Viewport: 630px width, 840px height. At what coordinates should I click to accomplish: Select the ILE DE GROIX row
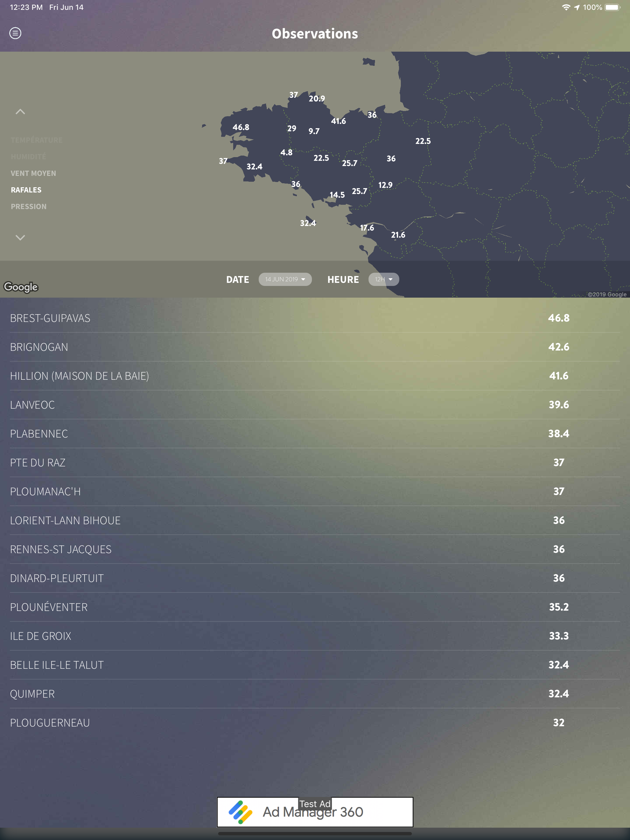(x=315, y=636)
